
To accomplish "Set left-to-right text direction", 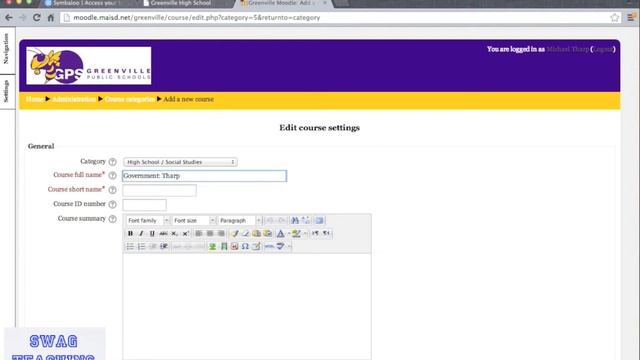I will click(x=316, y=233).
